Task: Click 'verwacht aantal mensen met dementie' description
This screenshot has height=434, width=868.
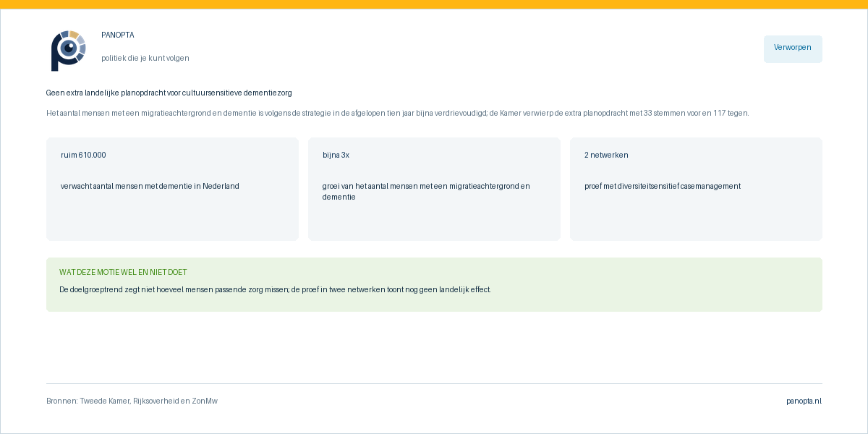Action: [x=150, y=187]
